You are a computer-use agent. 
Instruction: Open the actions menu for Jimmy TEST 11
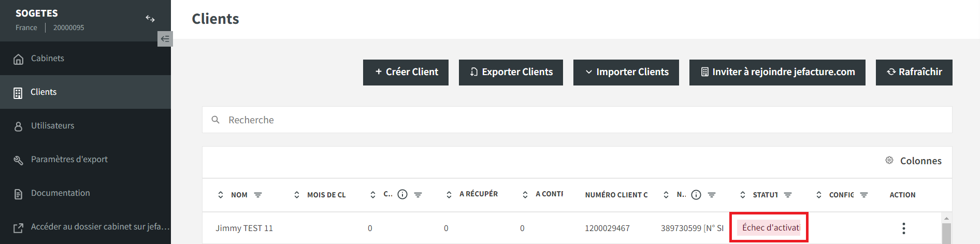pyautogui.click(x=903, y=228)
